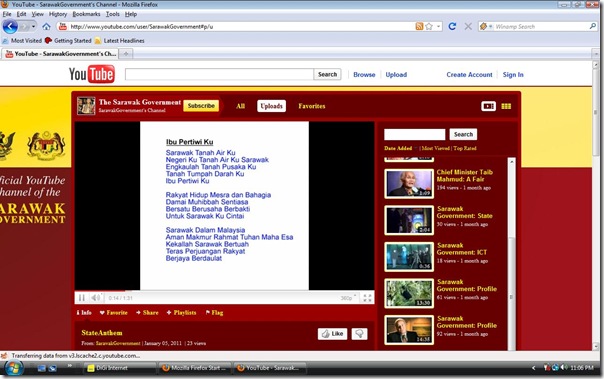Open the Upload link

click(x=396, y=75)
